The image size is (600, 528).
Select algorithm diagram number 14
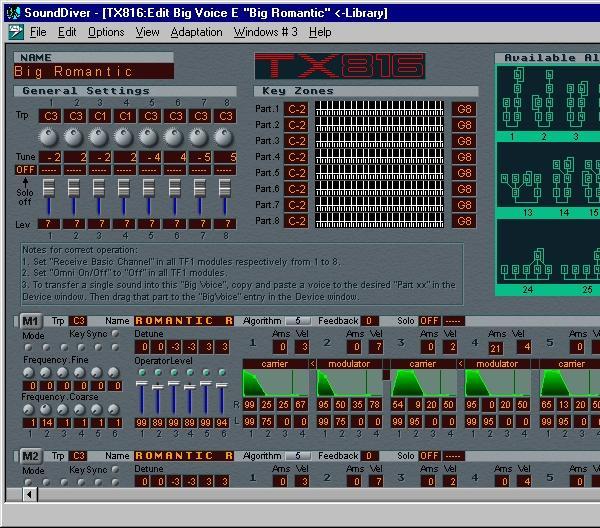point(564,180)
